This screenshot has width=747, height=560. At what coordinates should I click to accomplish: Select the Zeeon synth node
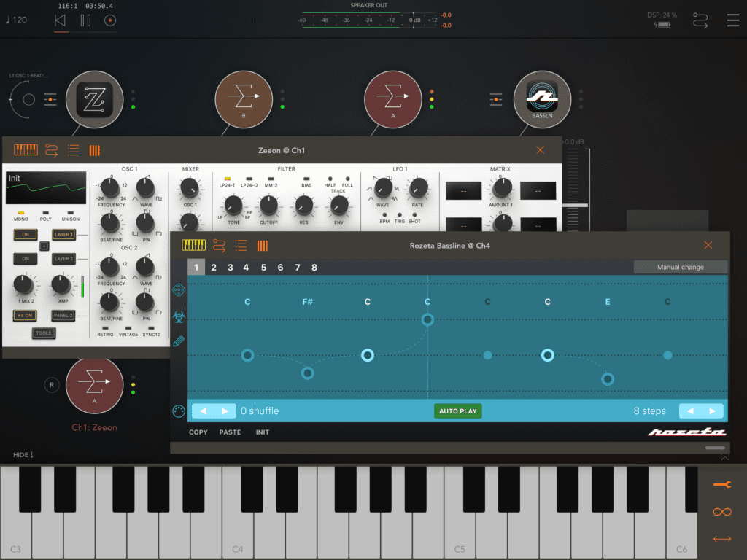[94, 99]
